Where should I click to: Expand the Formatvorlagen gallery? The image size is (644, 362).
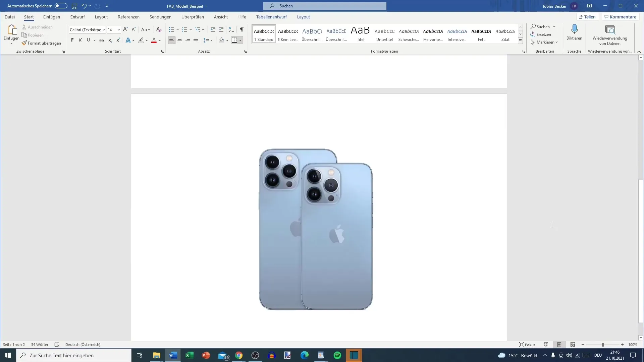coord(520,40)
